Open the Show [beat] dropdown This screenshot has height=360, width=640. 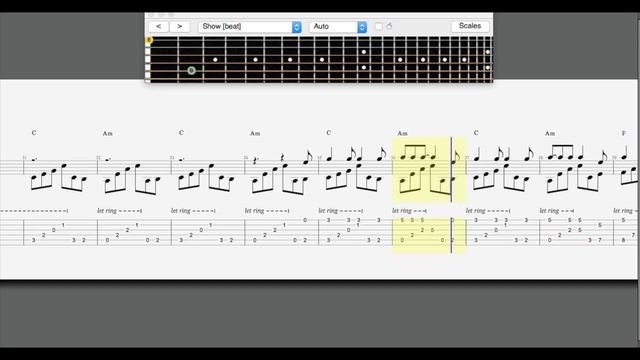tap(250, 27)
